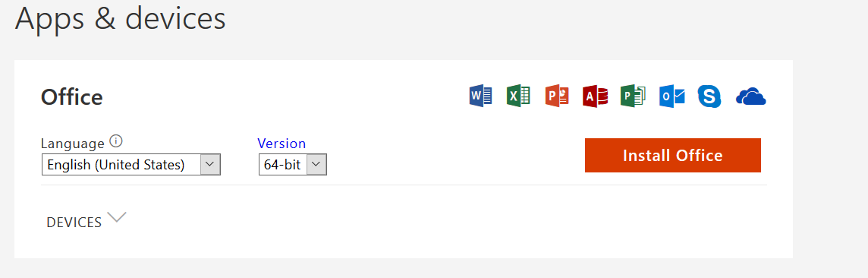The height and width of the screenshot is (278, 868).
Task: Click the Install Office button
Action: (672, 155)
